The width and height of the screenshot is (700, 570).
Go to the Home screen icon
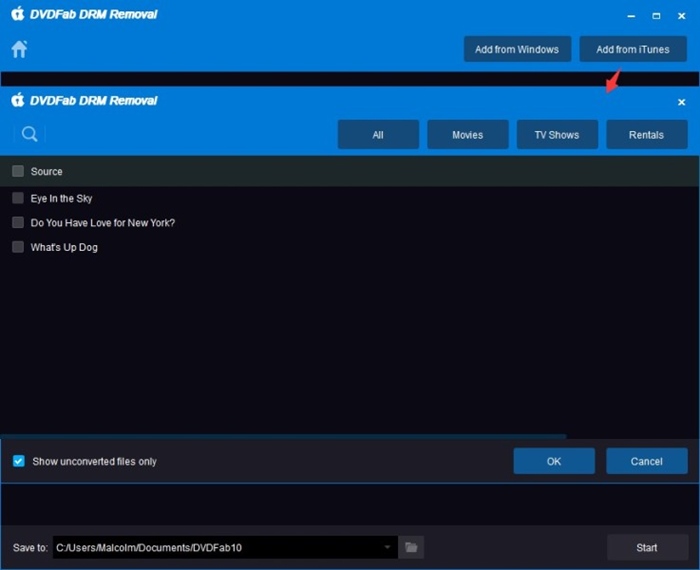[x=19, y=49]
